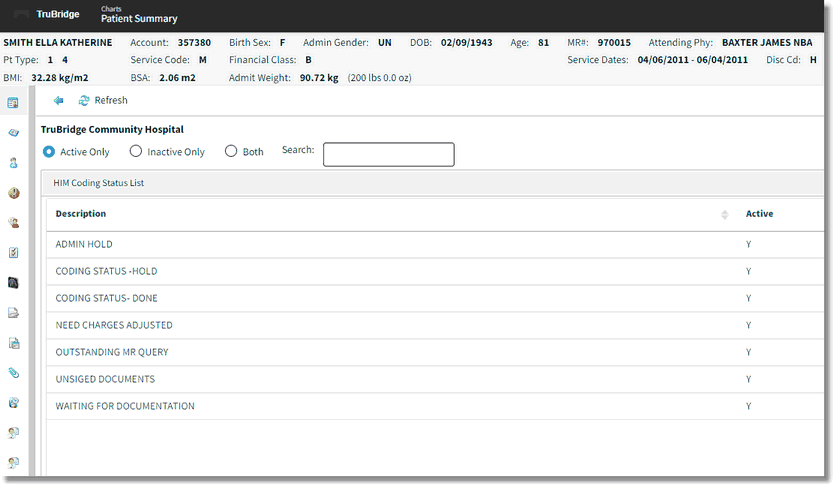Click the BSA value 2.06 m2
This screenshot has height=486, width=834.
tap(177, 78)
